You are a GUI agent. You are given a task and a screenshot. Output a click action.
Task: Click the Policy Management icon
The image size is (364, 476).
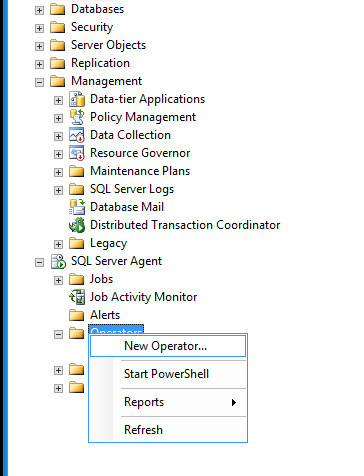[x=77, y=117]
